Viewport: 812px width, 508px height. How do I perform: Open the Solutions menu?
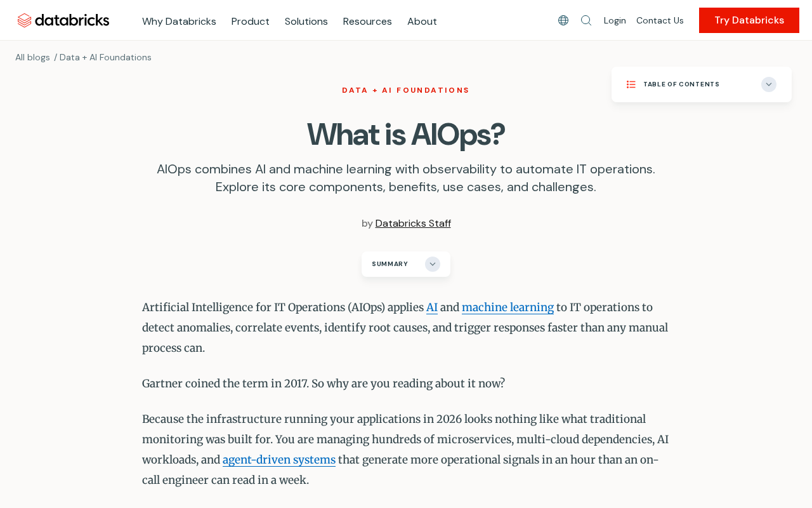pyautogui.click(x=306, y=21)
